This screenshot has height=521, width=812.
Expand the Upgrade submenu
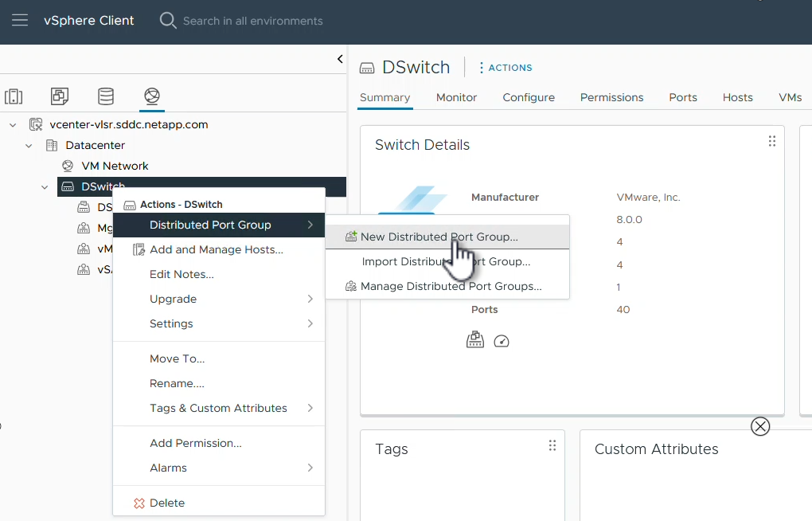[231, 299]
